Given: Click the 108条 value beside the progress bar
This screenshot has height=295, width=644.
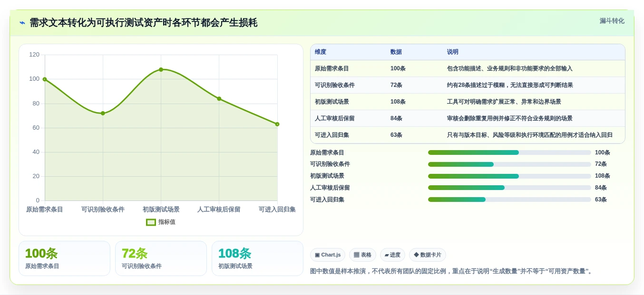Looking at the screenshot, I should point(603,176).
